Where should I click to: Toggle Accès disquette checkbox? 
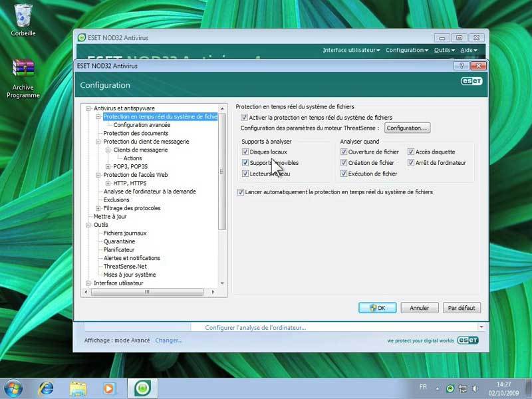point(411,152)
